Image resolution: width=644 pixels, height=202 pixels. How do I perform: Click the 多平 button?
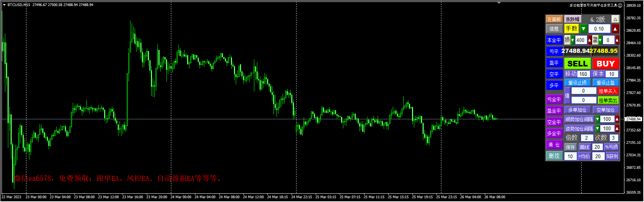coord(554,85)
